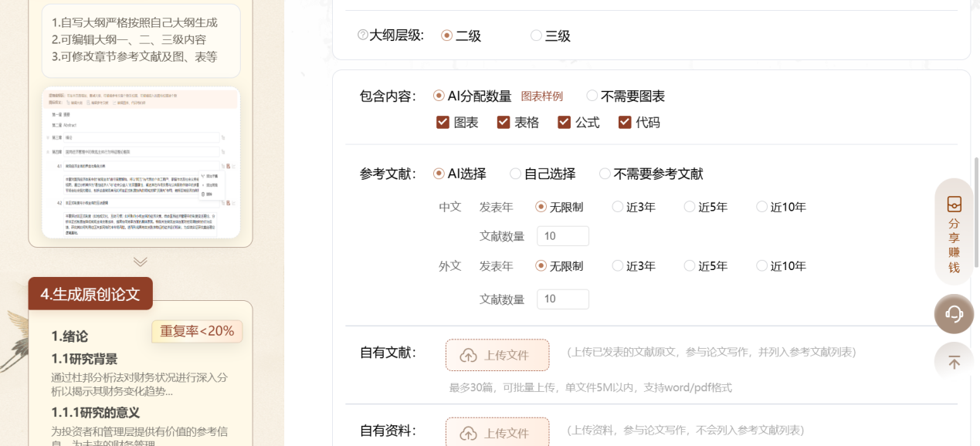The height and width of the screenshot is (446, 980).
Task: Select 二级 outline level
Action: [446, 35]
